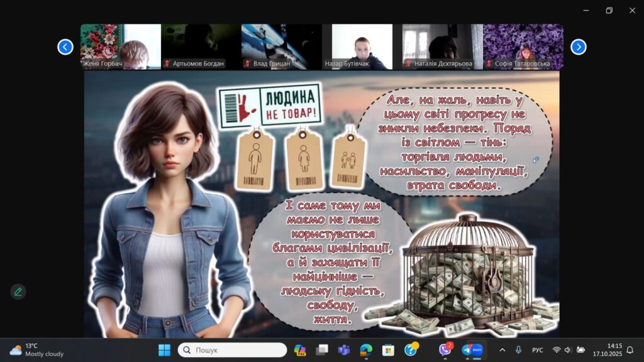Select Назар Бутівчак's video thumbnail
This screenshot has height=362, width=644.
tap(358, 47)
